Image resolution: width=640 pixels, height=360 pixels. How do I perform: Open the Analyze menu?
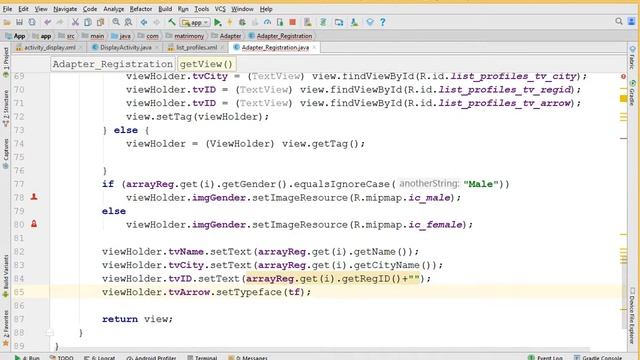tap(113, 9)
